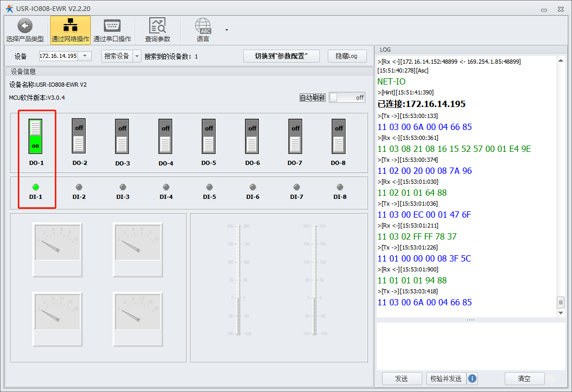Turn off the DO-1 output switch
The width and height of the screenshot is (572, 392).
(x=35, y=136)
